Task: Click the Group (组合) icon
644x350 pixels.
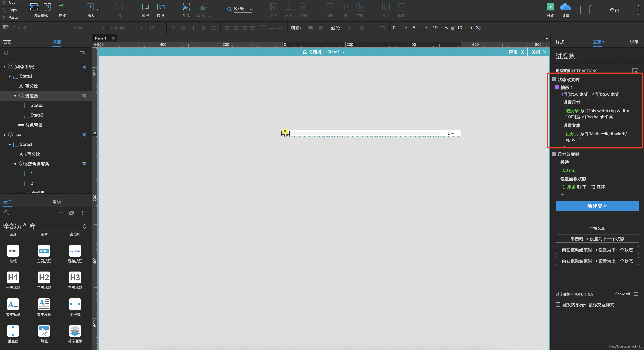Action: coord(187,7)
